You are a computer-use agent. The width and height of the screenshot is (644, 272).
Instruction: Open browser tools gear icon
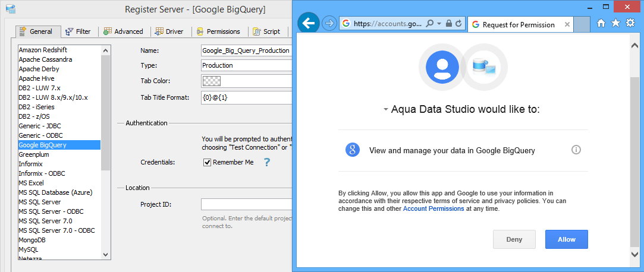point(630,23)
